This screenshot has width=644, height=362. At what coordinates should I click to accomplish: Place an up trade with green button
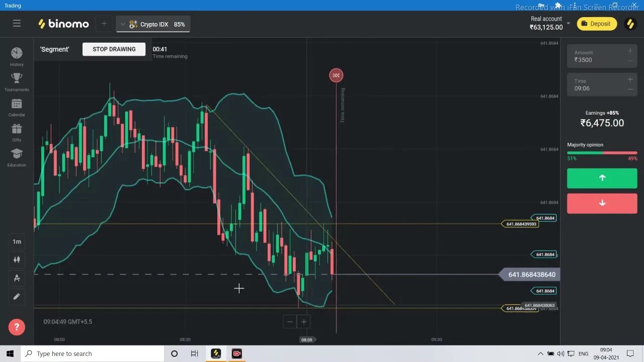(x=602, y=178)
